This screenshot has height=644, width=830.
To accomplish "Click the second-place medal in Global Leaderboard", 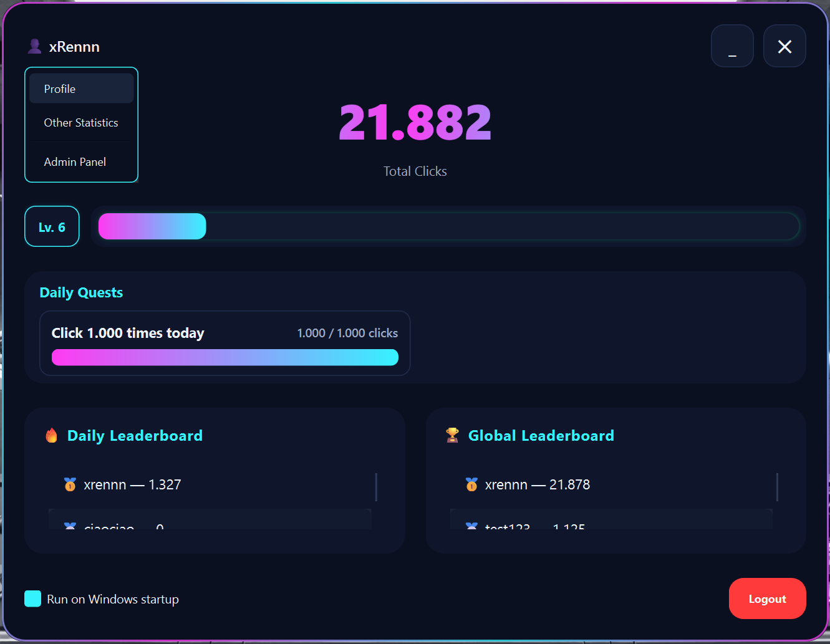I will (x=471, y=526).
